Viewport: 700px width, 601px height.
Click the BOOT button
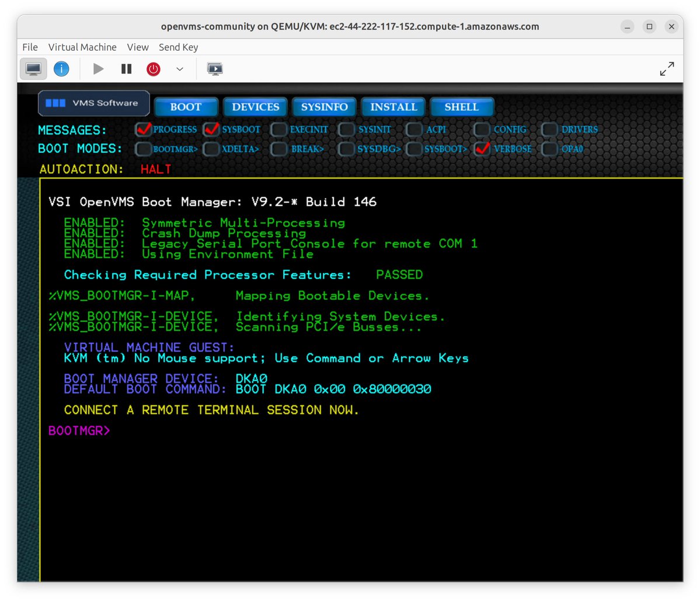[186, 107]
